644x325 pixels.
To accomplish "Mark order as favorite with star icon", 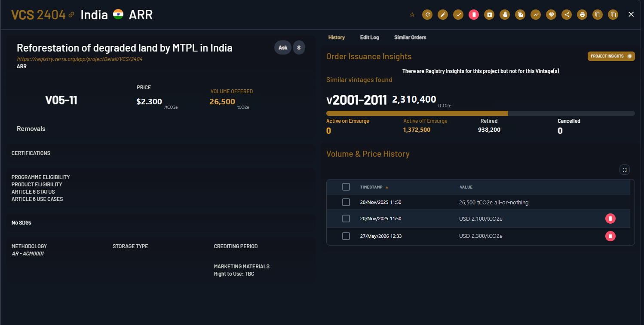I will (x=412, y=15).
